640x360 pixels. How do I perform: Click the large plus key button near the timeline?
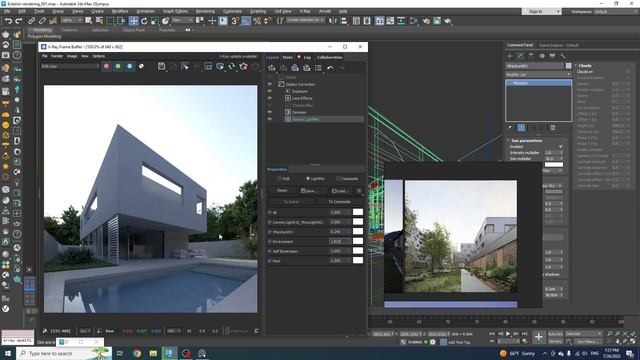pyautogui.click(x=539, y=337)
